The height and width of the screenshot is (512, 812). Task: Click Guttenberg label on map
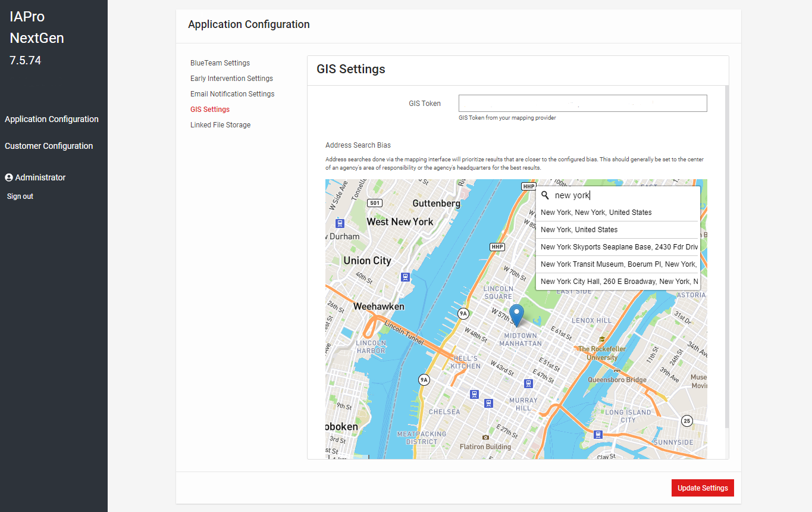pos(437,204)
